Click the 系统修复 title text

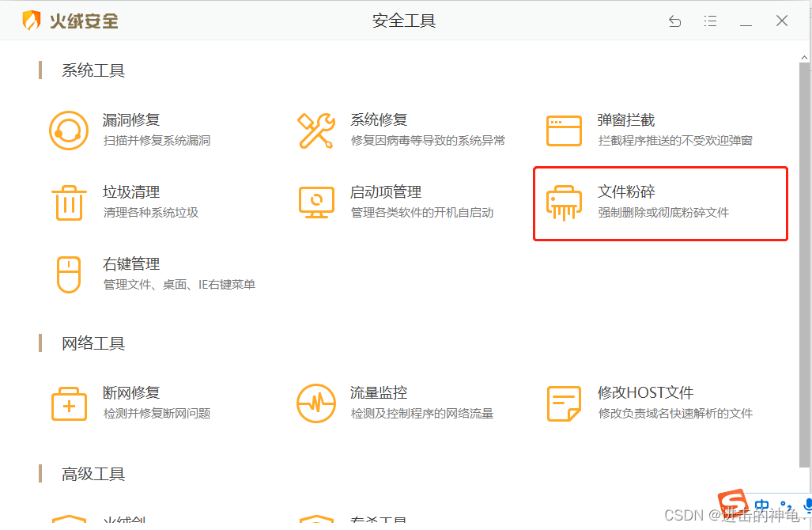point(379,120)
